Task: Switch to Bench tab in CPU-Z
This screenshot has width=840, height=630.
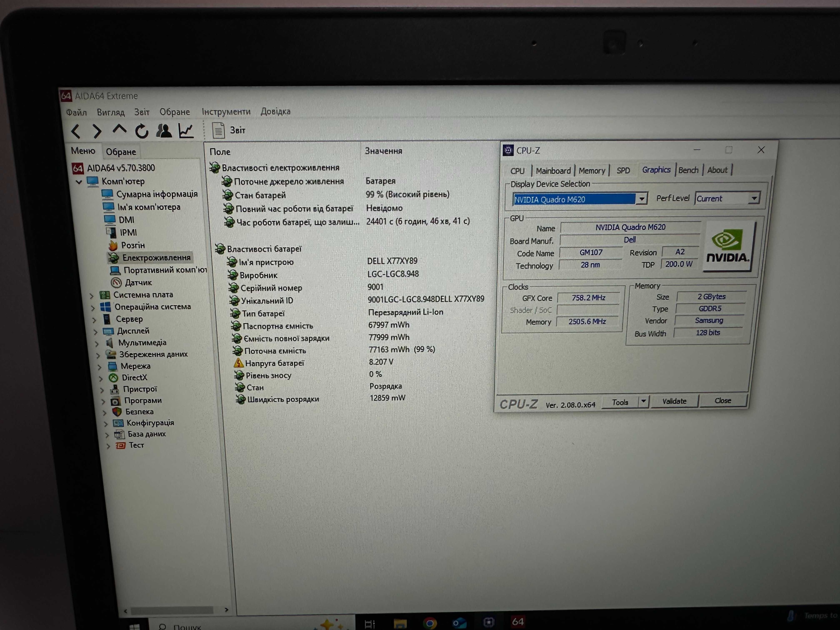Action: point(688,170)
